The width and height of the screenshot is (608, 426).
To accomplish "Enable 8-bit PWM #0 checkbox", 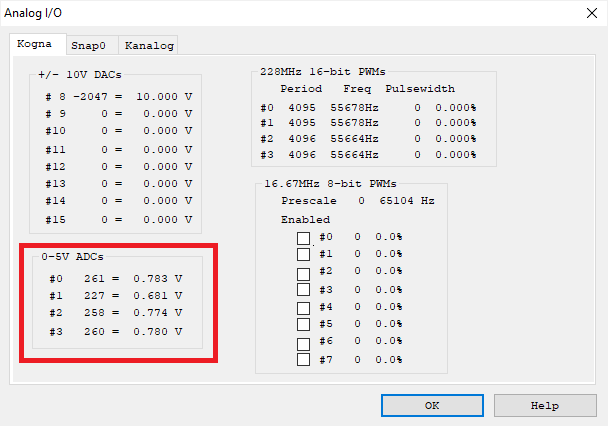I will tap(304, 238).
